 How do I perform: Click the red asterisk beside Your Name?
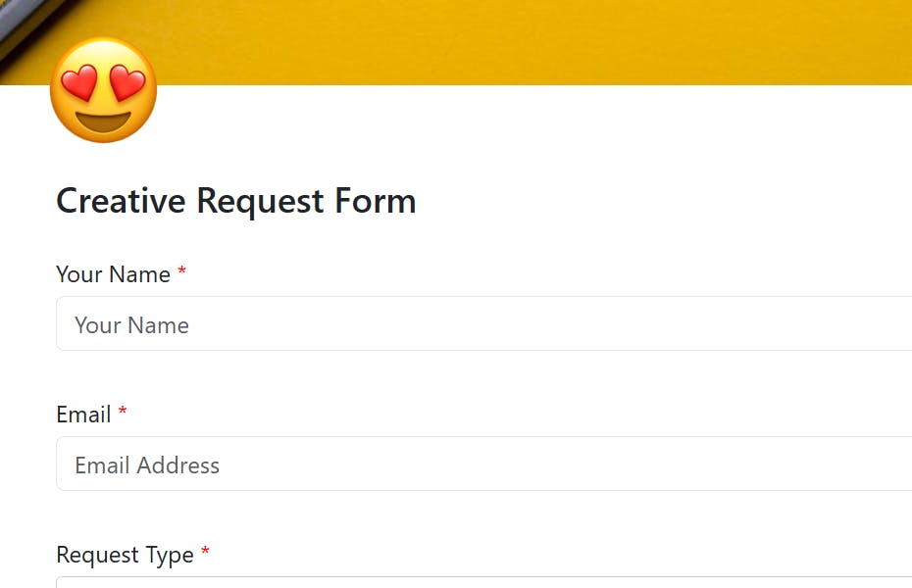[181, 273]
